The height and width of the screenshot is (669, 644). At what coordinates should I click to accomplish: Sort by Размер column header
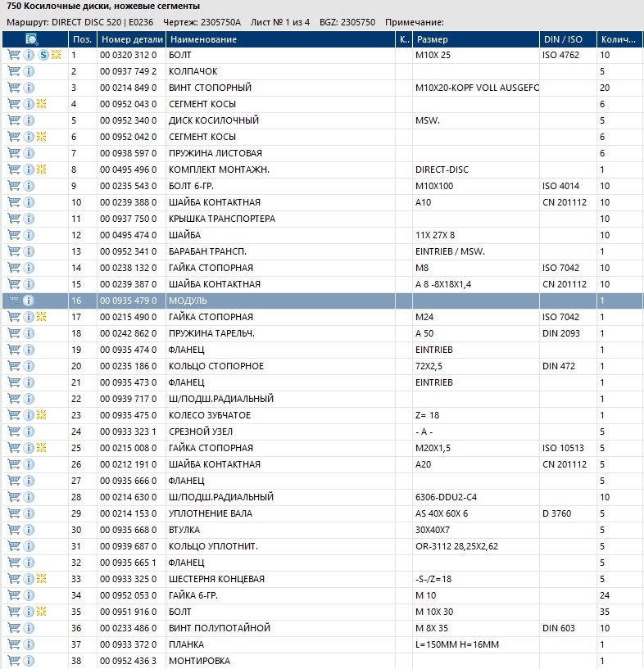(x=476, y=39)
